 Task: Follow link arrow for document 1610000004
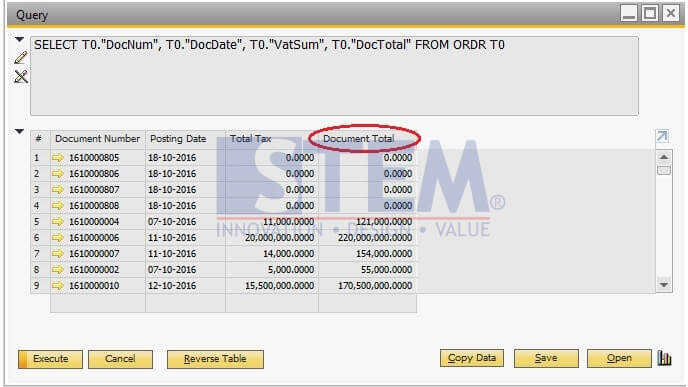(x=58, y=222)
